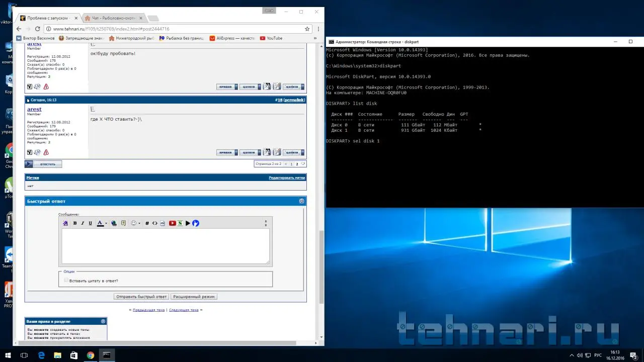Click the permalink of post #18
The image size is (644, 362).
[294, 100]
